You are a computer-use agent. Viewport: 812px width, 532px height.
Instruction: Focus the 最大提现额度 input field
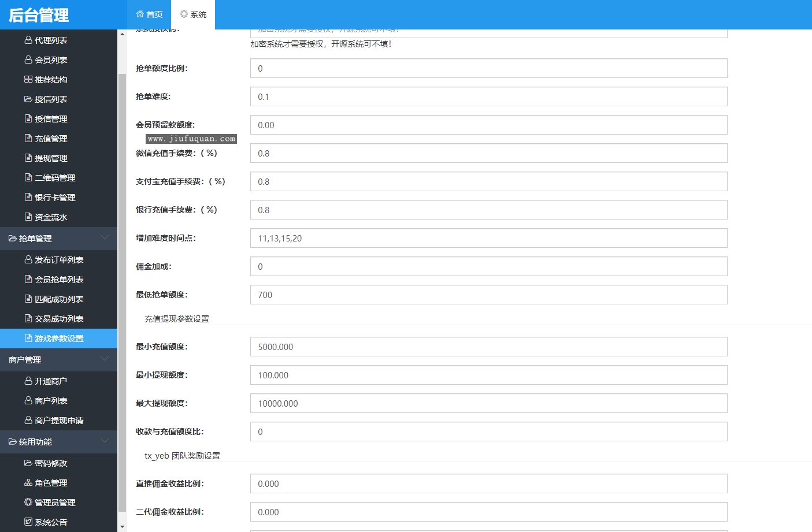tap(488, 403)
